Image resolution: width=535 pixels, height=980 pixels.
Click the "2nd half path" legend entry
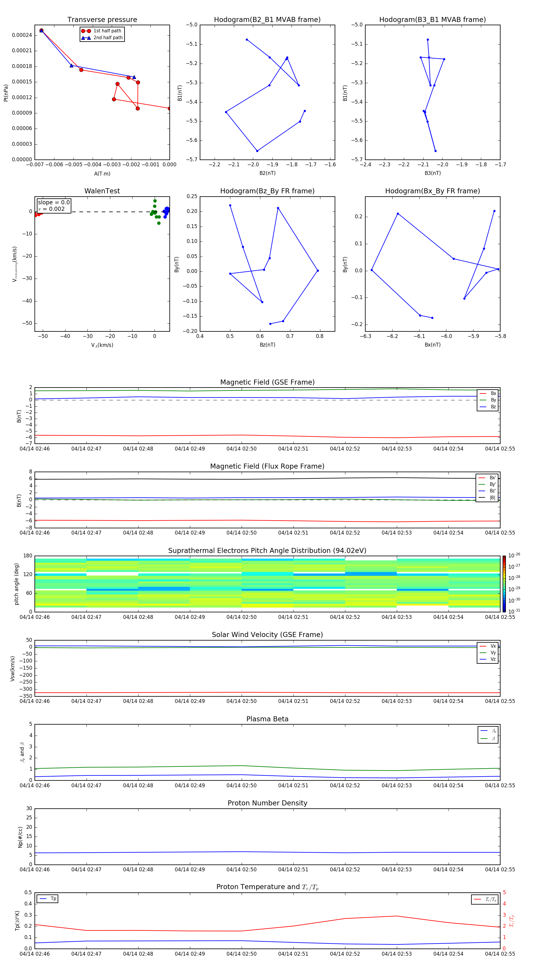click(102, 38)
